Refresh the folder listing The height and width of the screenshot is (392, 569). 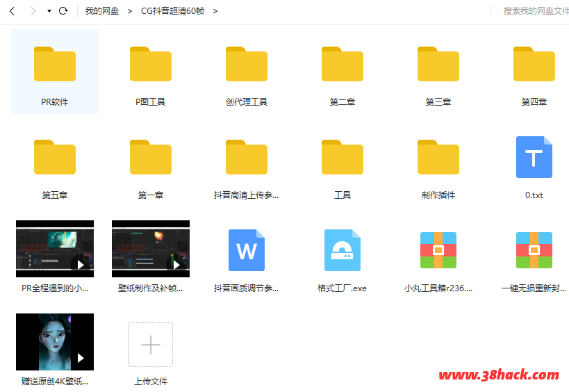63,11
